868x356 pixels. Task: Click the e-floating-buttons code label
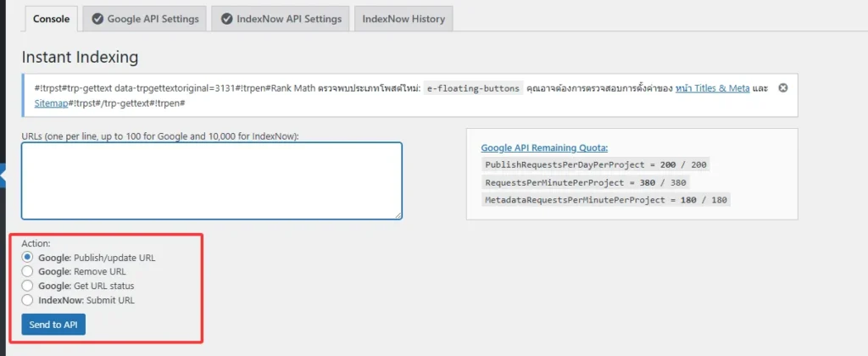472,88
